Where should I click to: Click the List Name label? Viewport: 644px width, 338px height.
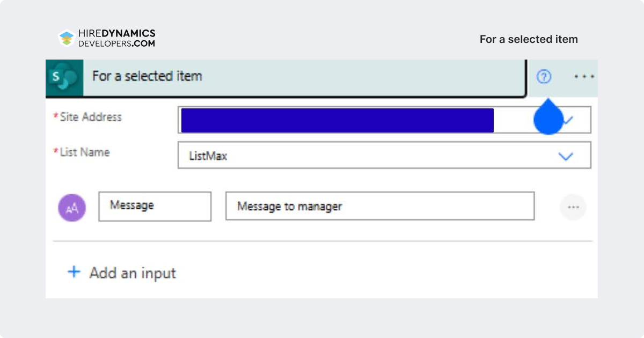(x=82, y=152)
